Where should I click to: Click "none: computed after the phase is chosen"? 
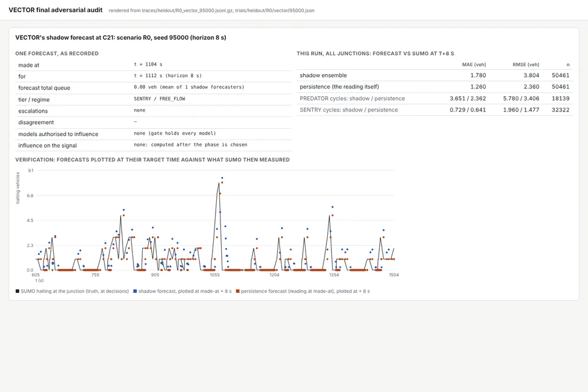(x=190, y=145)
